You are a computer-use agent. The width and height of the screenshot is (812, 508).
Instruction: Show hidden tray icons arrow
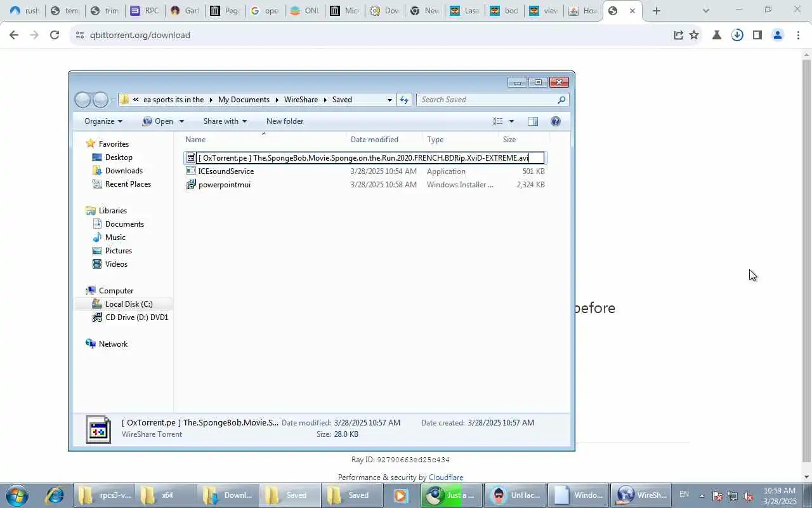point(702,496)
